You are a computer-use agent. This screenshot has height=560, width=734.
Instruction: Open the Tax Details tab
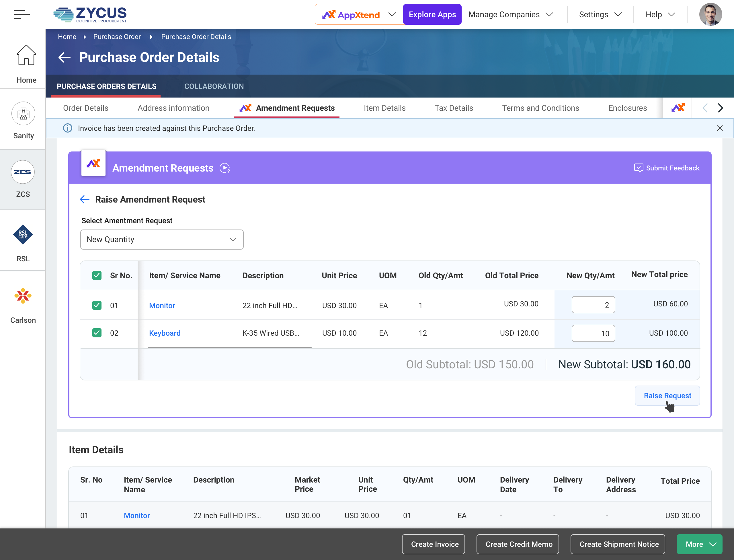coord(454,108)
